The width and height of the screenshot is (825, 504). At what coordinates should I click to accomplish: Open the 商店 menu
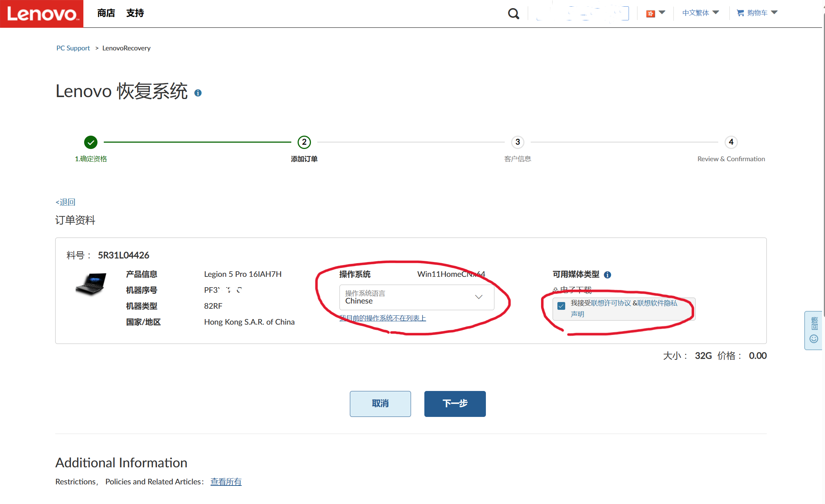pyautogui.click(x=106, y=13)
